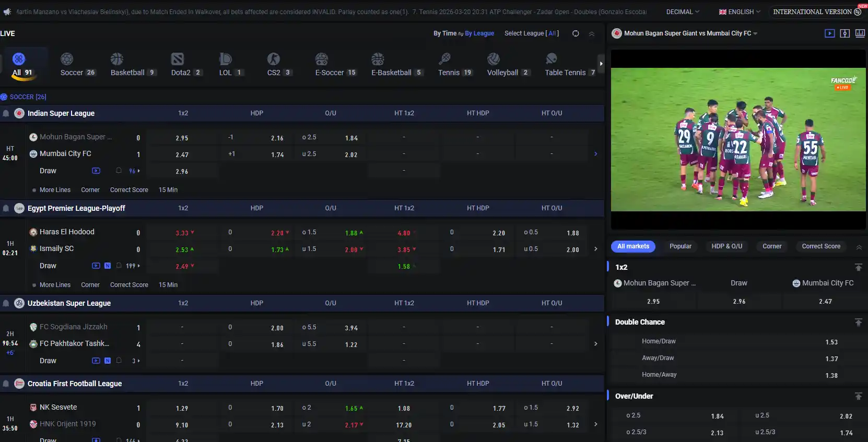Open Egypt Premier League-Playoff logo
The width and height of the screenshot is (868, 442).
(x=19, y=208)
